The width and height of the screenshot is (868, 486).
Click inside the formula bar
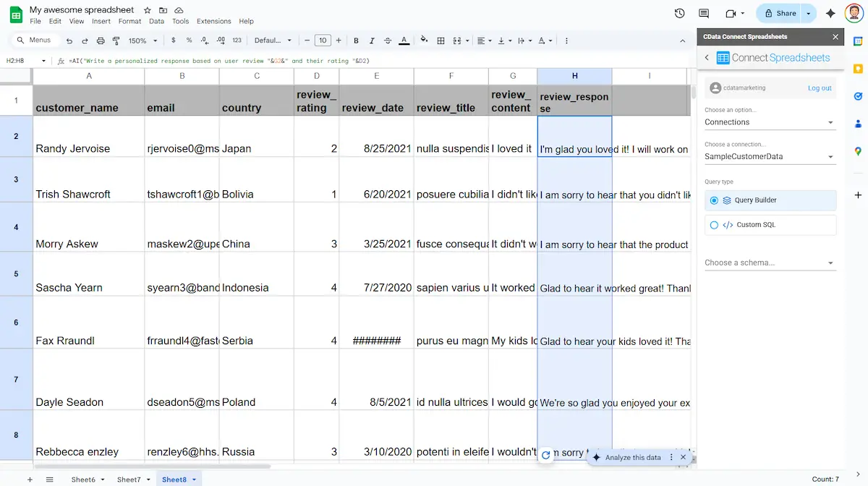(289, 61)
